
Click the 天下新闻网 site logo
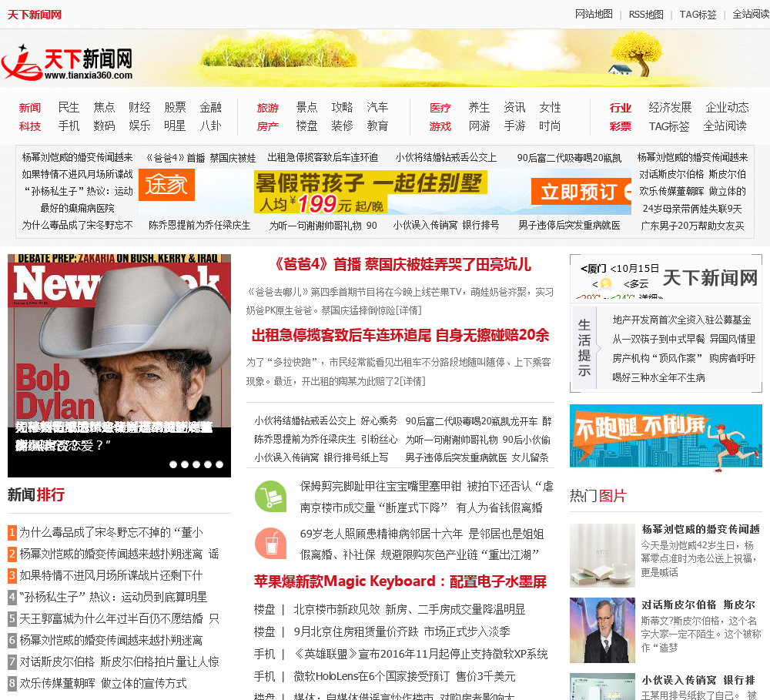pos(68,63)
